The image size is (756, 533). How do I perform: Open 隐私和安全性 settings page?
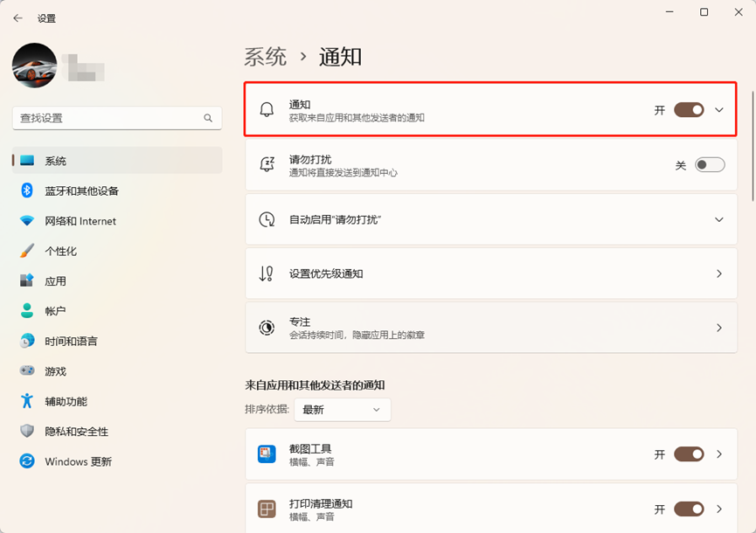tap(77, 432)
